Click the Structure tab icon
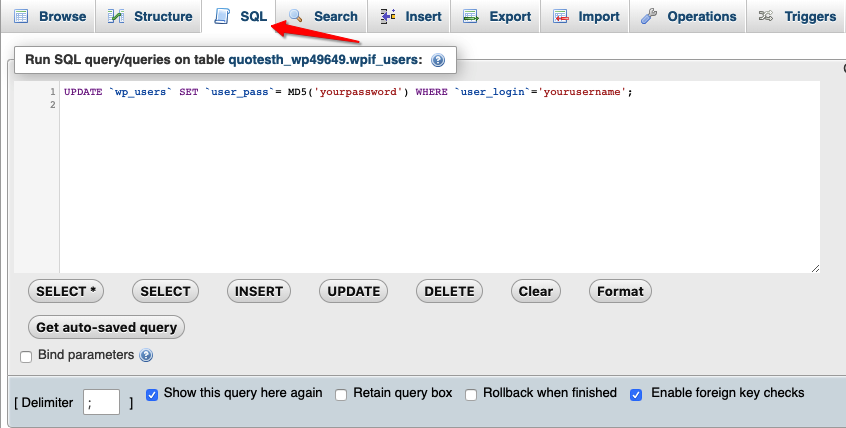The height and width of the screenshot is (428, 846). tap(115, 16)
